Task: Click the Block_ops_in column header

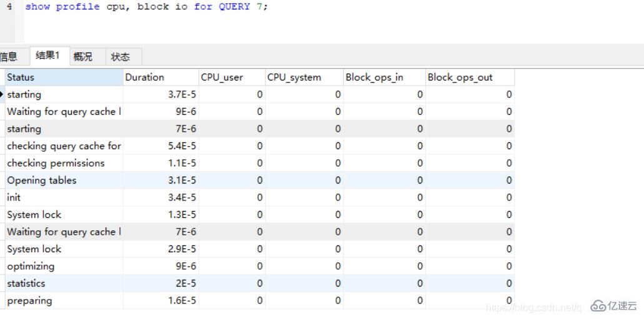Action: pyautogui.click(x=384, y=77)
